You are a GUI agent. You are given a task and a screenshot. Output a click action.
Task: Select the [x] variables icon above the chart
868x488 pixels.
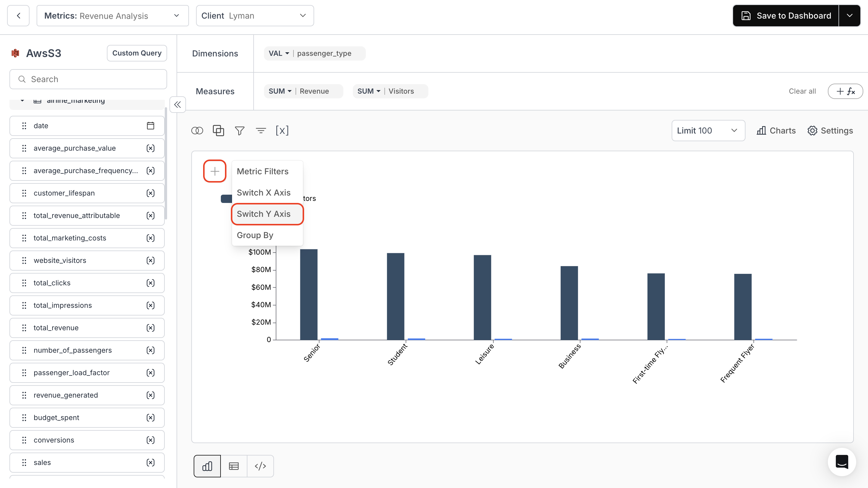[x=282, y=131]
